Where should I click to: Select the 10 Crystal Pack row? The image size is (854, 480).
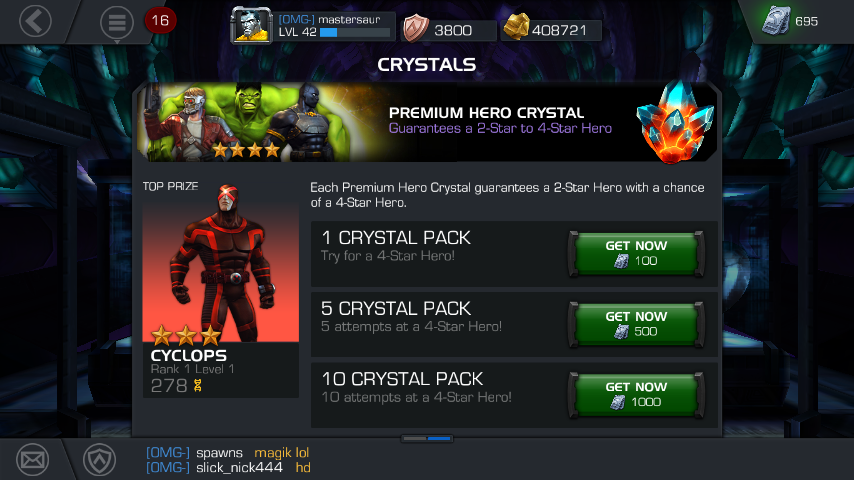(514, 395)
